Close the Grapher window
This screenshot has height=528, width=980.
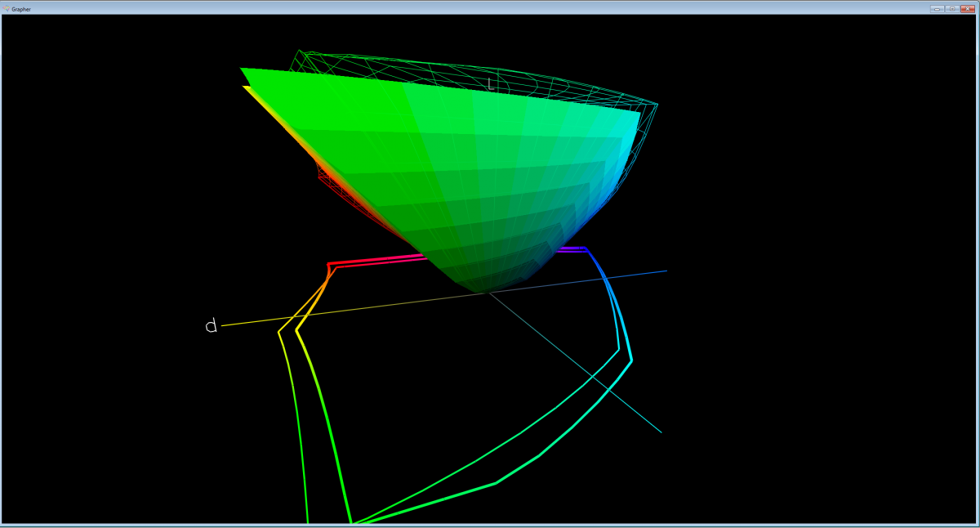click(968, 8)
